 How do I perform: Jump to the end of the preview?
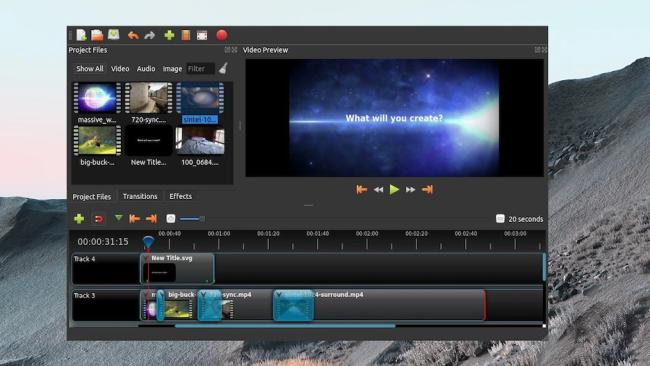[427, 189]
